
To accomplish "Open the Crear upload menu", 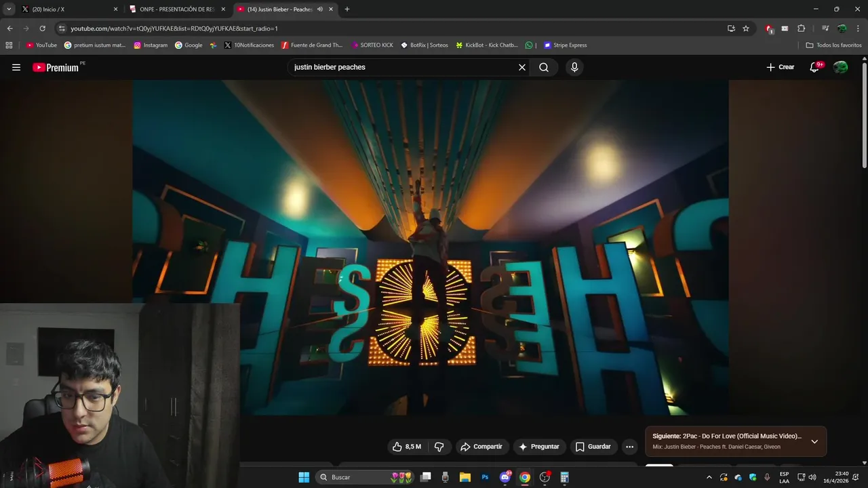I will [781, 67].
